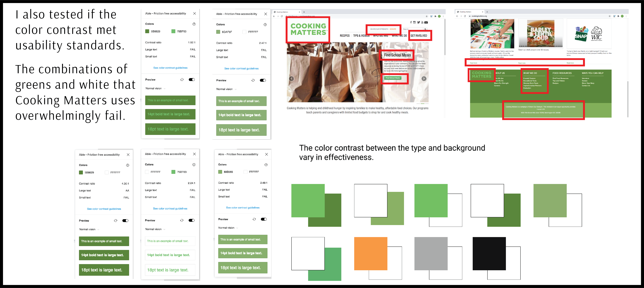The width and height of the screenshot is (644, 288).
Task: Open the help icon in the 1.92:1 contrast panel
Action: (194, 24)
